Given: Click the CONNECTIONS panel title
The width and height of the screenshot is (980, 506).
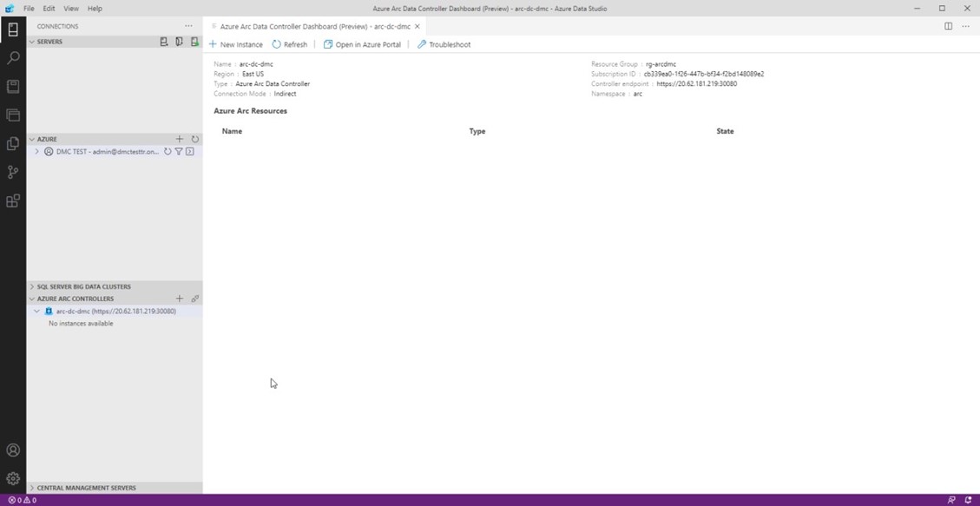Looking at the screenshot, I should point(57,26).
